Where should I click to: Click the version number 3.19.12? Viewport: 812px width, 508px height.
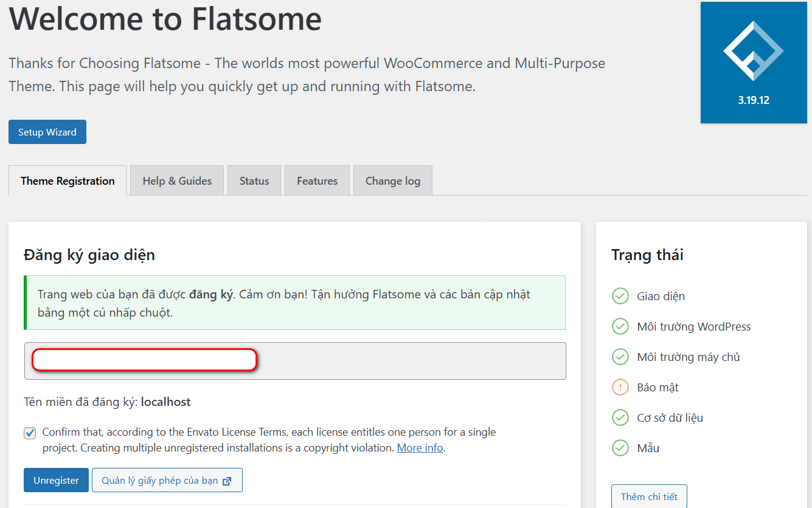pos(754,100)
